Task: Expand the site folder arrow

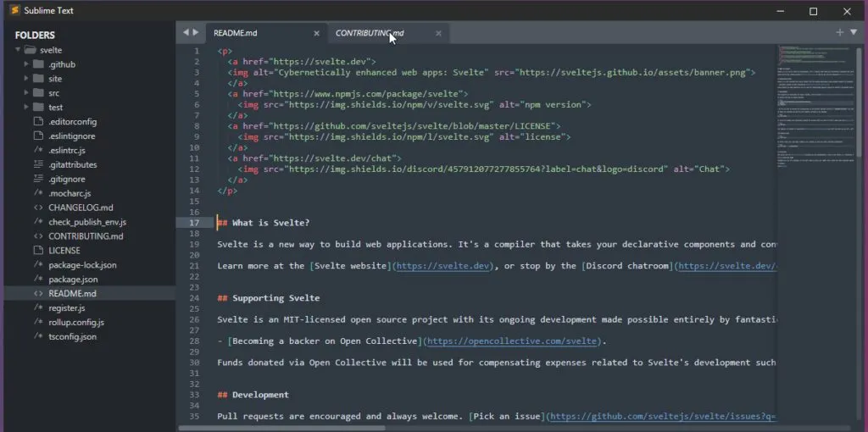Action: click(x=26, y=79)
